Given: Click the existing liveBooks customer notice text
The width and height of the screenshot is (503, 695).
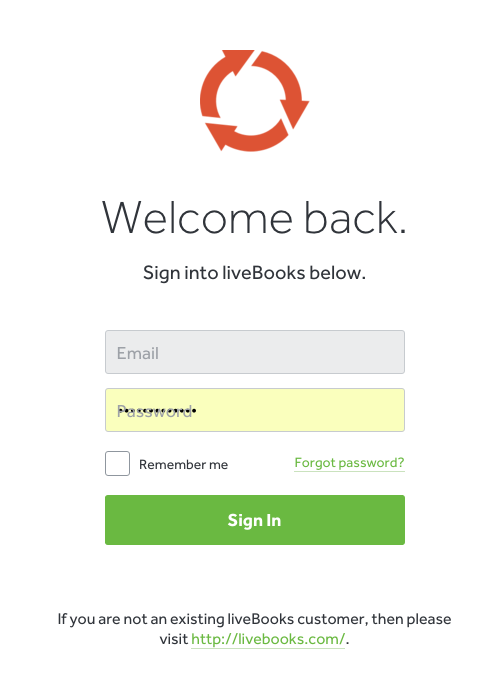Looking at the screenshot, I should point(254,629).
